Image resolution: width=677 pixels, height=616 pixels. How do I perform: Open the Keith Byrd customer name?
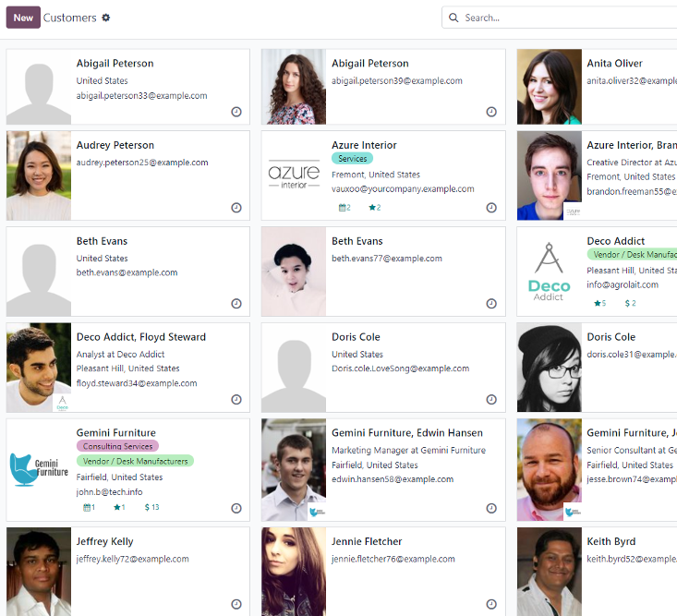(x=611, y=542)
